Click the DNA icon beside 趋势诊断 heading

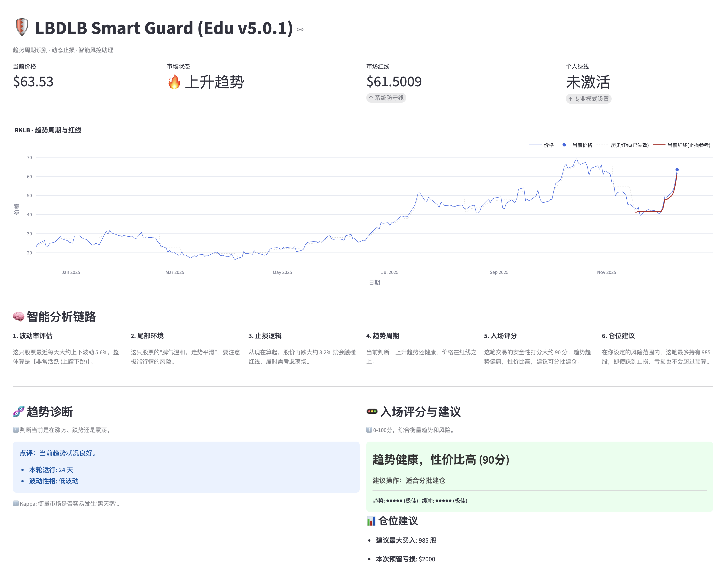pyautogui.click(x=19, y=411)
